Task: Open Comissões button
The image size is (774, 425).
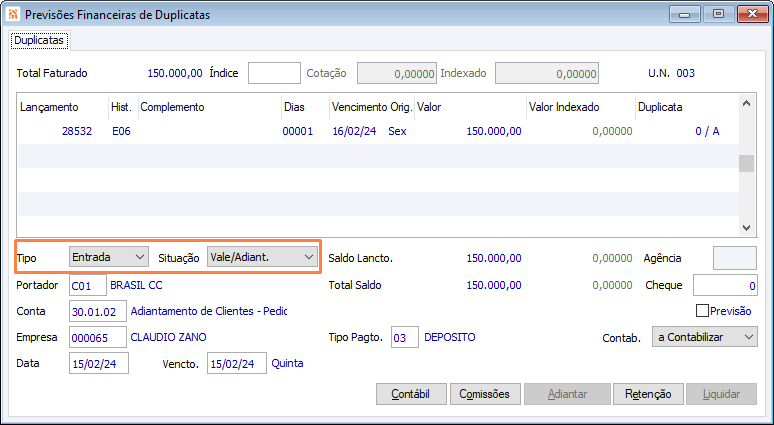Action: tap(484, 394)
